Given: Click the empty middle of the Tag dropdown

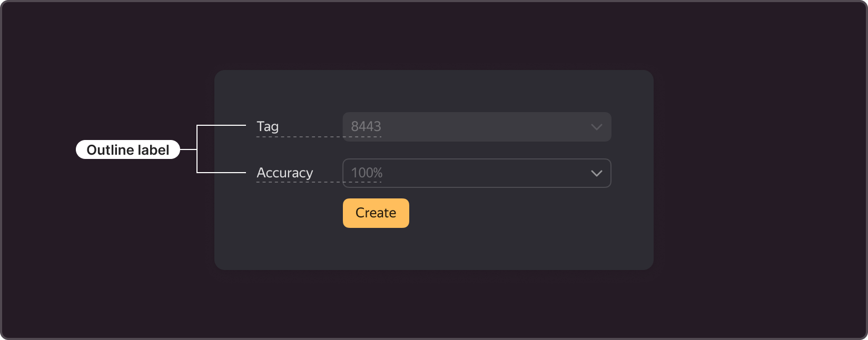Looking at the screenshot, I should coord(485,127).
